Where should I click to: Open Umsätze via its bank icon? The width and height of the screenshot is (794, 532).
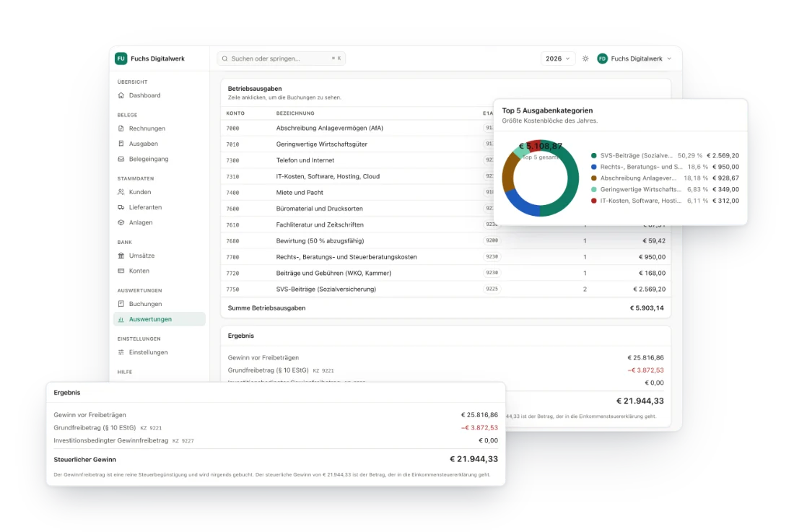[121, 256]
